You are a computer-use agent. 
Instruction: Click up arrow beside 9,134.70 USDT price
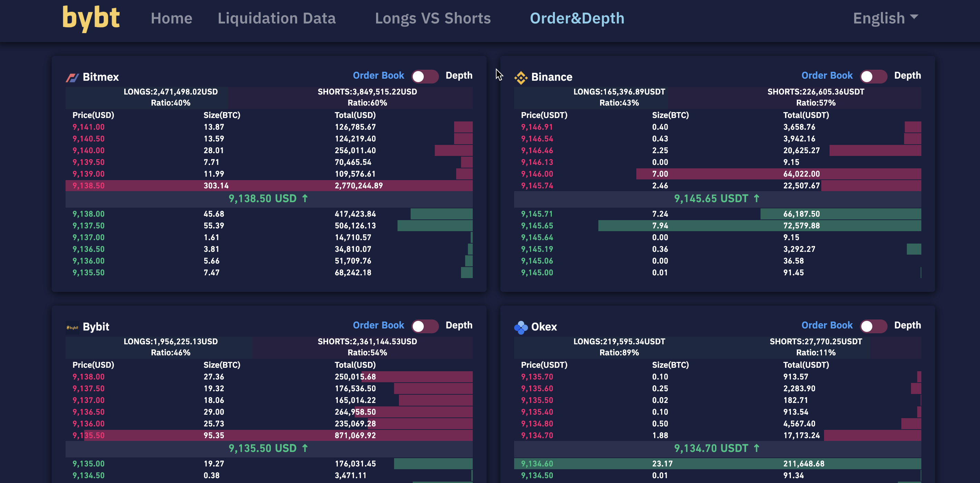[756, 448]
